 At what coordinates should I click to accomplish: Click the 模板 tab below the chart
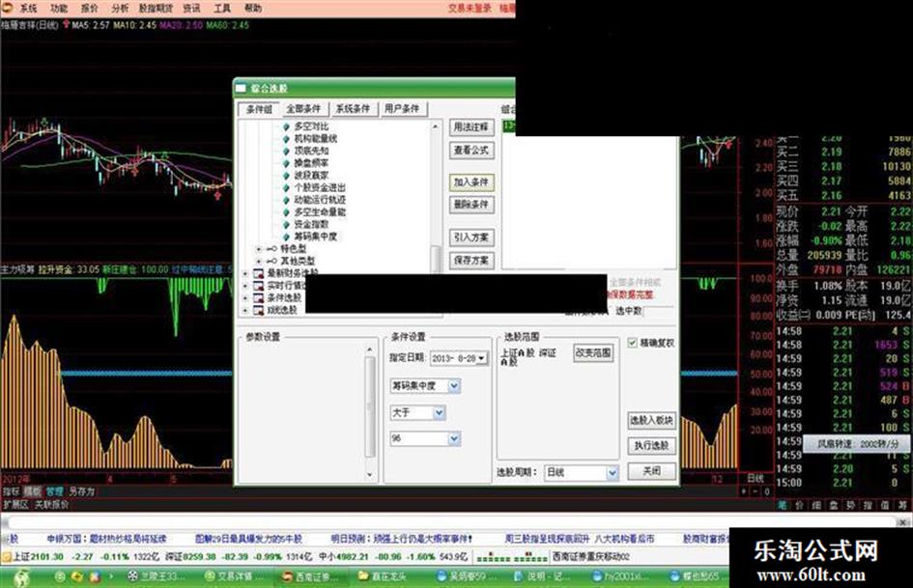[x=32, y=491]
